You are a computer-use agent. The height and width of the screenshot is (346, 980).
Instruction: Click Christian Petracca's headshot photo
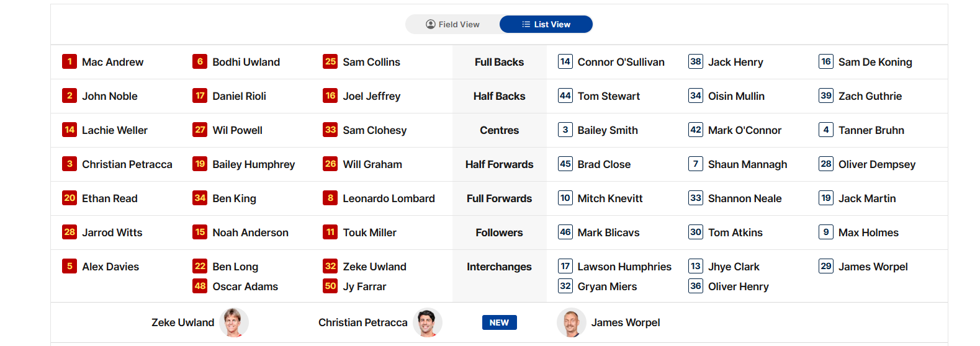pyautogui.click(x=428, y=322)
